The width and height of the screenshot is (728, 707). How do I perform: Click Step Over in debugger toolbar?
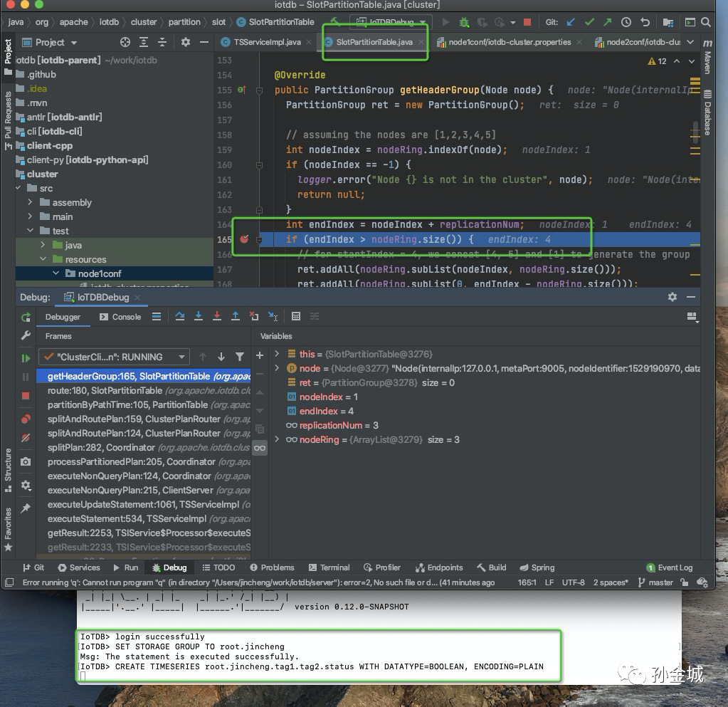pyautogui.click(x=179, y=316)
